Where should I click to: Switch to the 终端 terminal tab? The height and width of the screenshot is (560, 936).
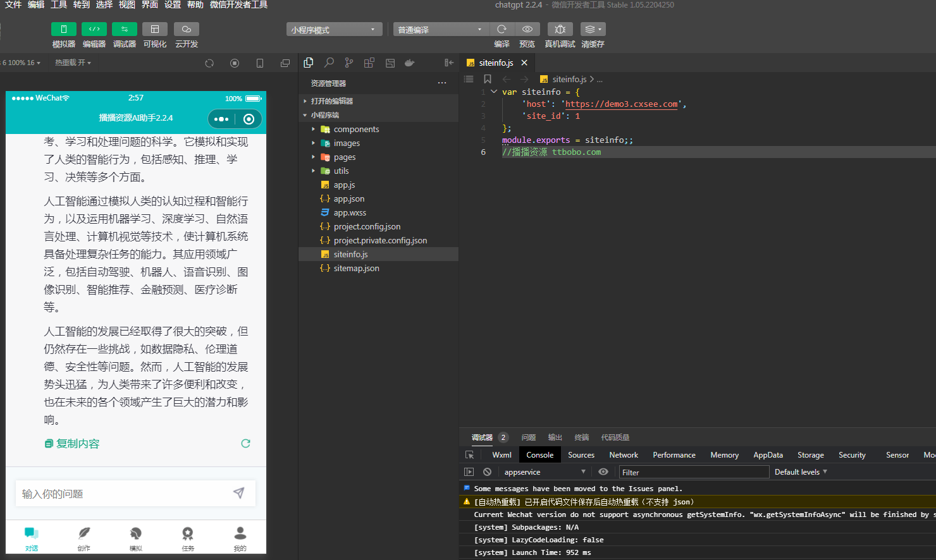(x=582, y=437)
